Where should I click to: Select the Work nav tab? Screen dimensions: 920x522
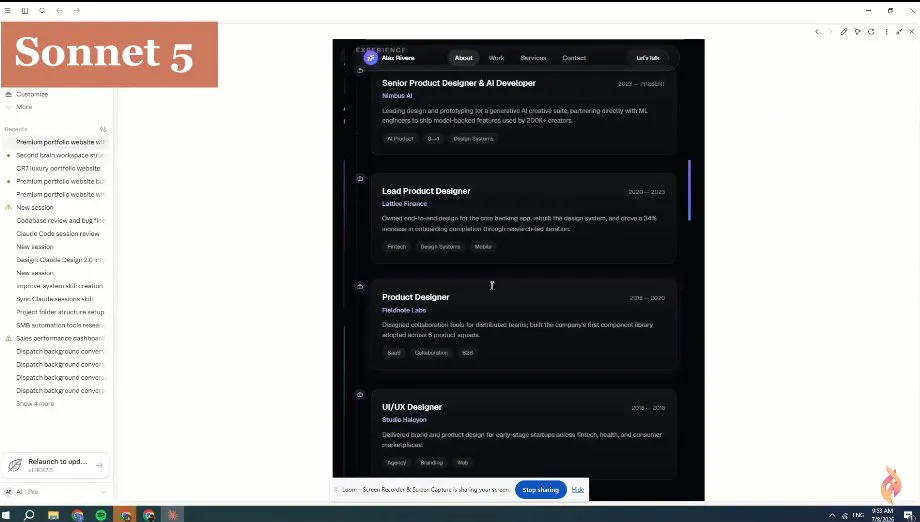[496, 57]
